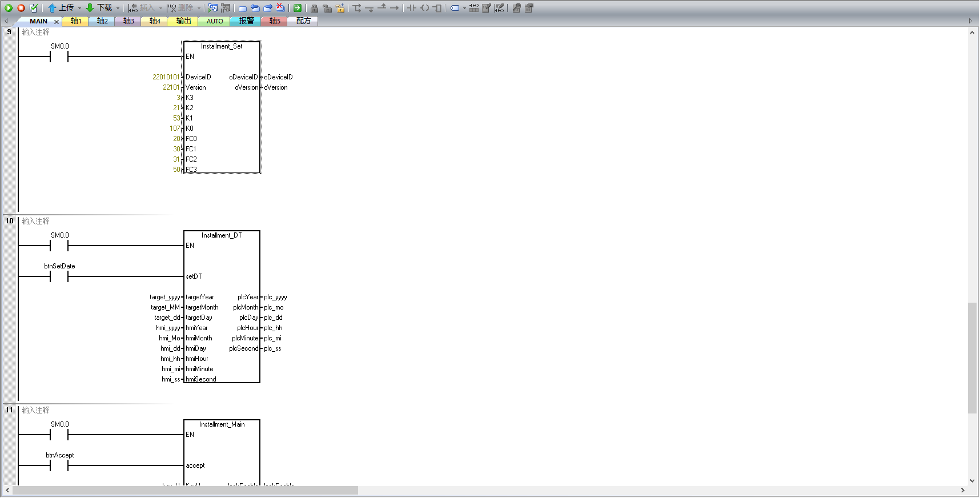Insert a box instruction from the toolbar

(437, 8)
